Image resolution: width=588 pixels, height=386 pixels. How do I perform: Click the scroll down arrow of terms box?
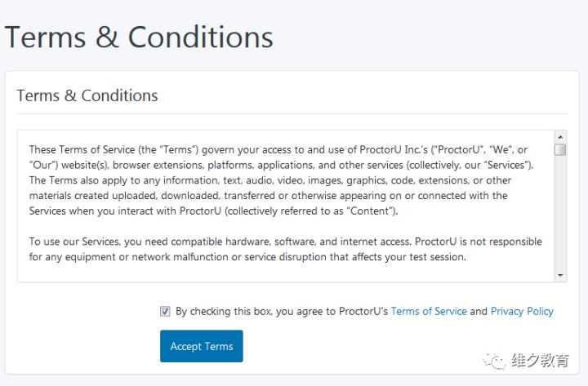(560, 276)
